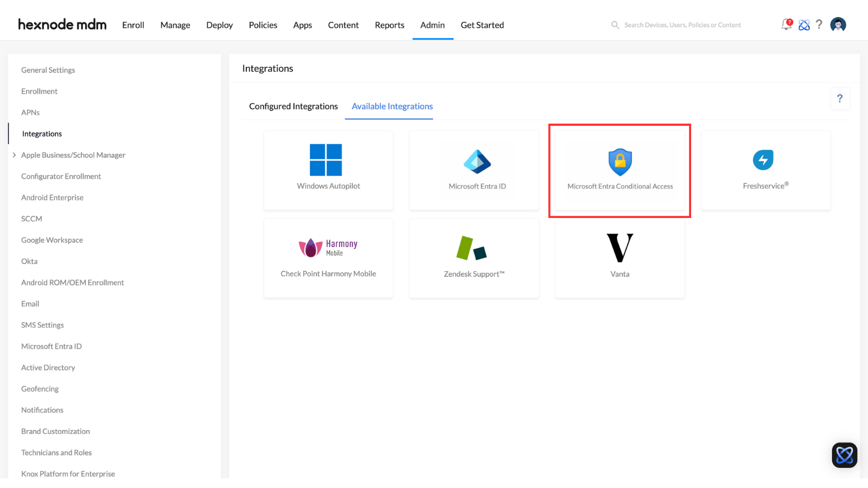Select the Microsoft Entra ID integration tile
Screen dimensions: 868x488
[x=474, y=170]
